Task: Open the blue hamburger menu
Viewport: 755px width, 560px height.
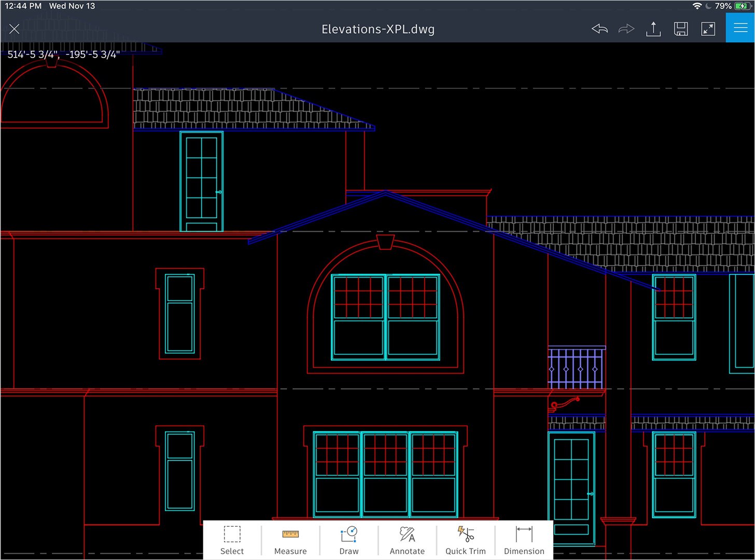Action: [740, 28]
